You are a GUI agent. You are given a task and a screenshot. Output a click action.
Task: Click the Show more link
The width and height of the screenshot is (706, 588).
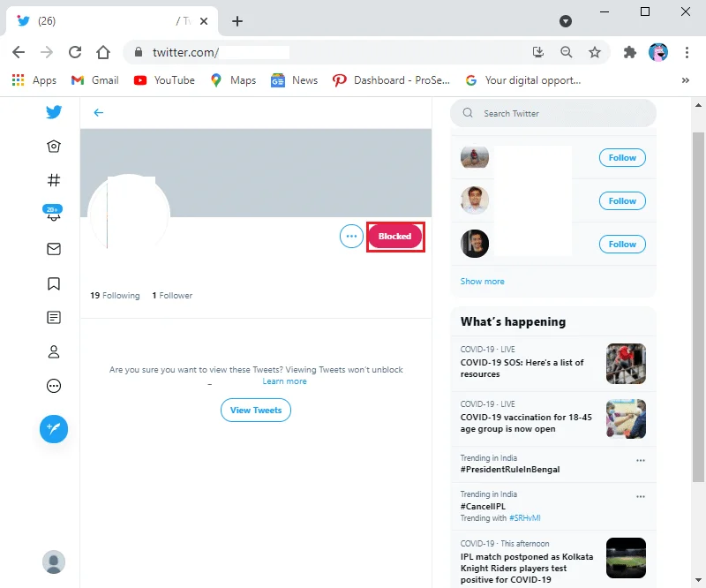[x=482, y=281]
